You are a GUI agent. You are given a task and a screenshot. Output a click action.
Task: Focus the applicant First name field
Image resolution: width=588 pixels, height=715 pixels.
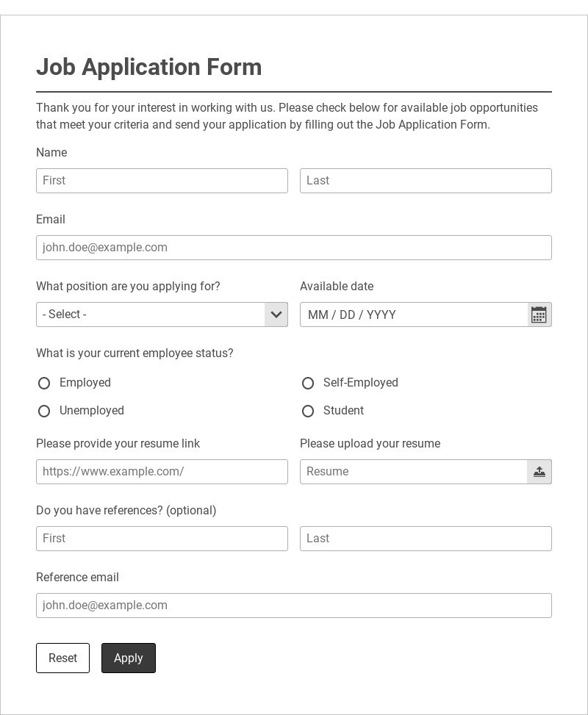[x=162, y=181]
